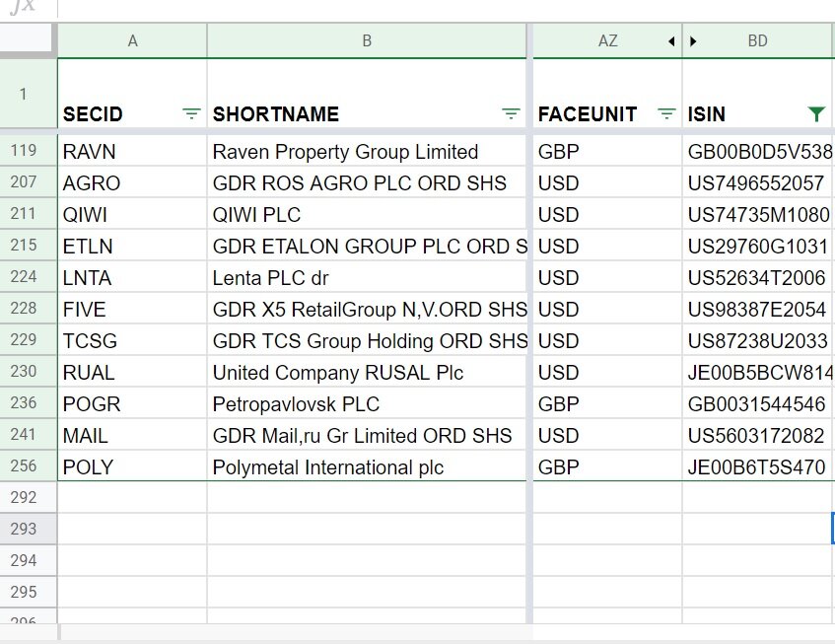
Task: Click the SHORTNAME header cell
Action: (367, 94)
